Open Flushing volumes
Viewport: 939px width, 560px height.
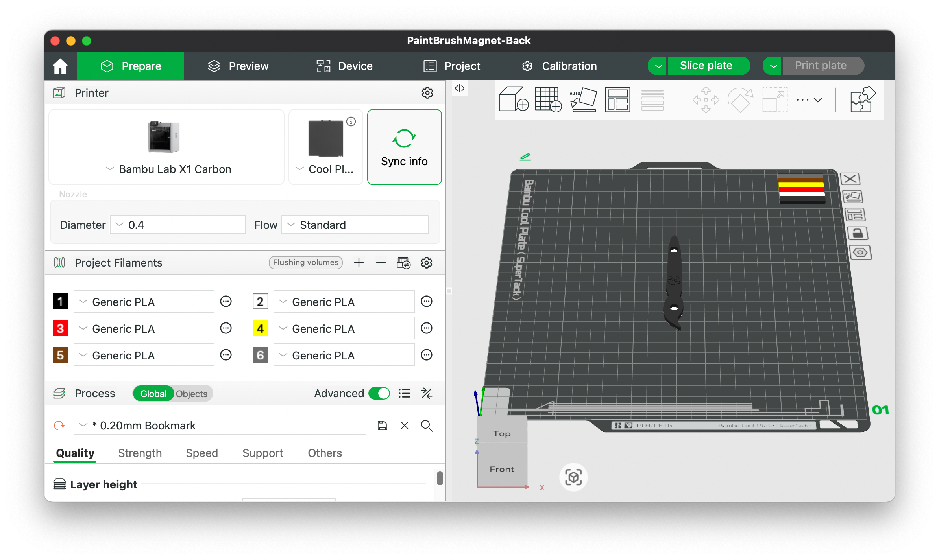click(306, 262)
